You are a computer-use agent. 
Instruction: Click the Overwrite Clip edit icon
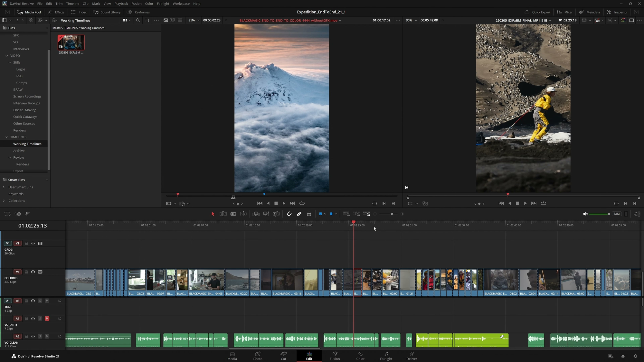pos(266,214)
